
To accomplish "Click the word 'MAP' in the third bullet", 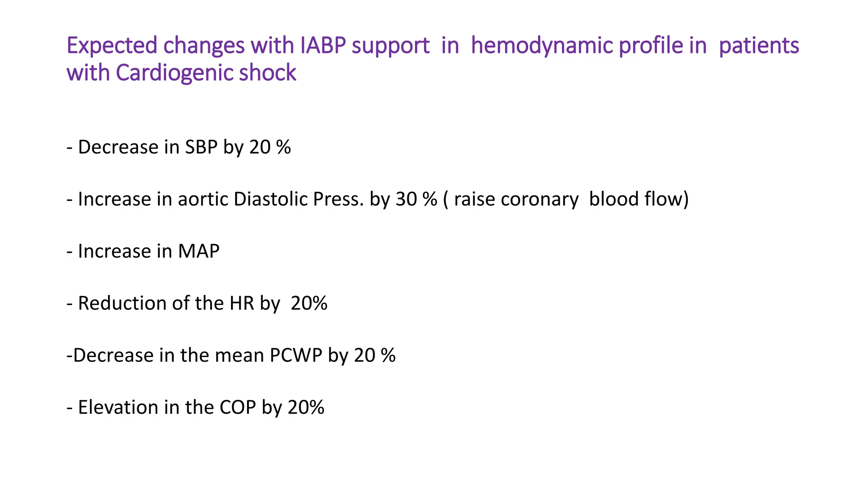I will click(x=199, y=251).
